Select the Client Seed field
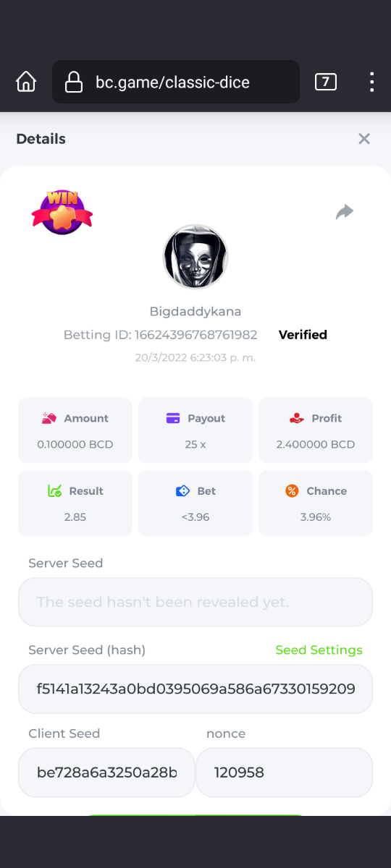Viewport: 391px width, 868px height. point(106,773)
